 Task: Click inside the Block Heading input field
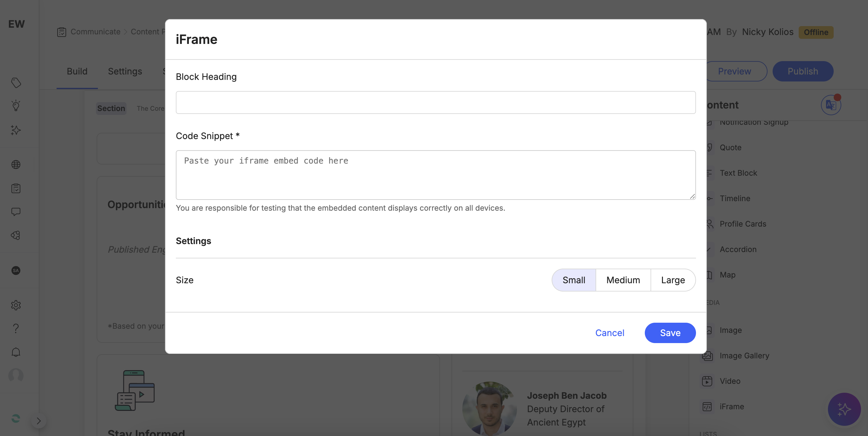[435, 102]
